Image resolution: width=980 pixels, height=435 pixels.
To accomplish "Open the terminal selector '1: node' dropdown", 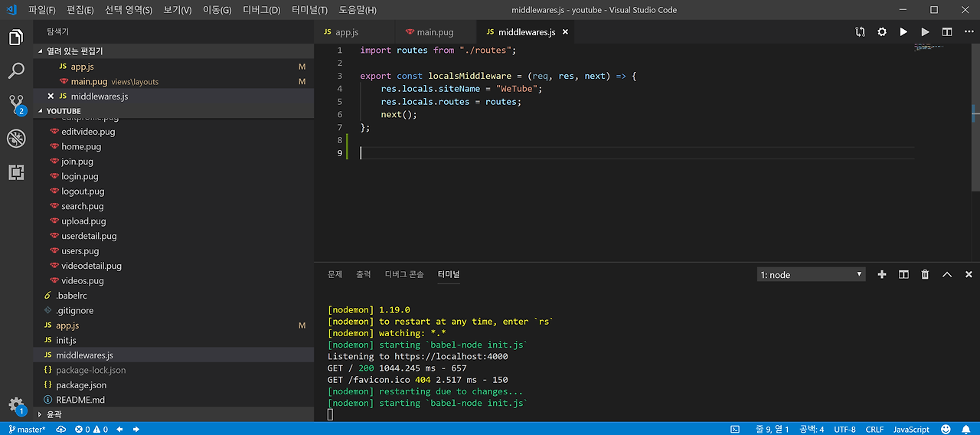I will point(811,274).
